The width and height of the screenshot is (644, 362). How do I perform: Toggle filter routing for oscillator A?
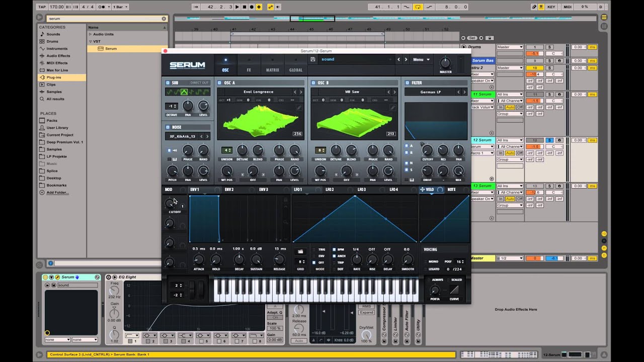[407, 146]
